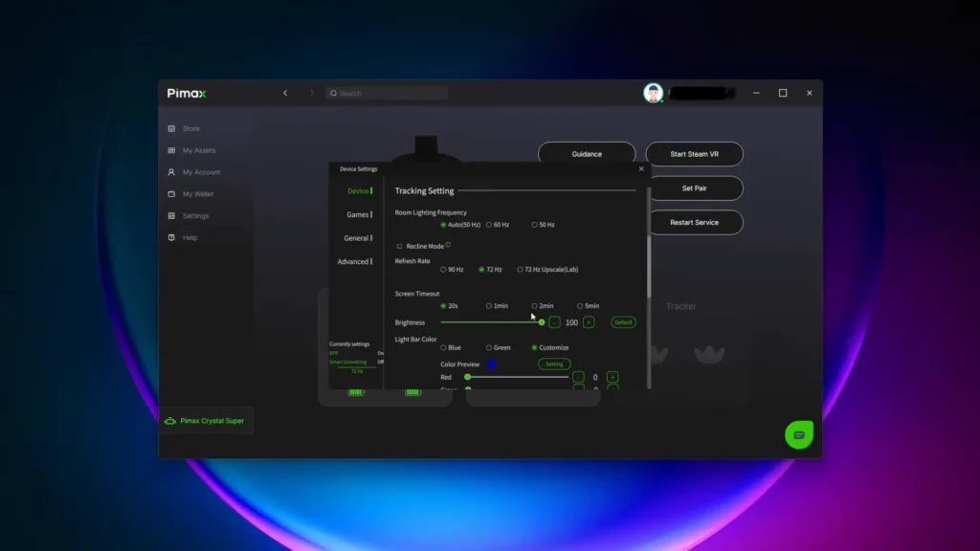Go to My Account page
Screen dimensions: 980x551
click(x=193, y=172)
